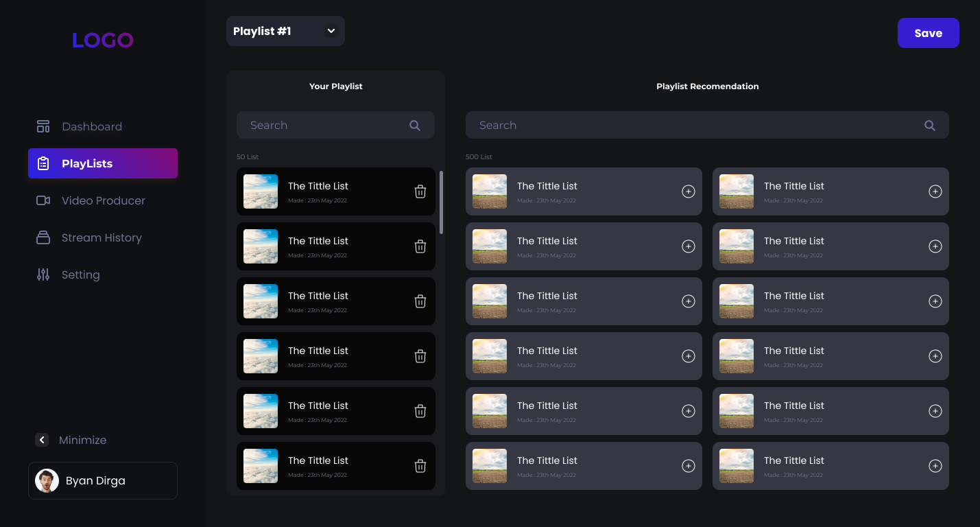This screenshot has height=527, width=980.
Task: Open the Dashboard page
Action: (x=103, y=126)
